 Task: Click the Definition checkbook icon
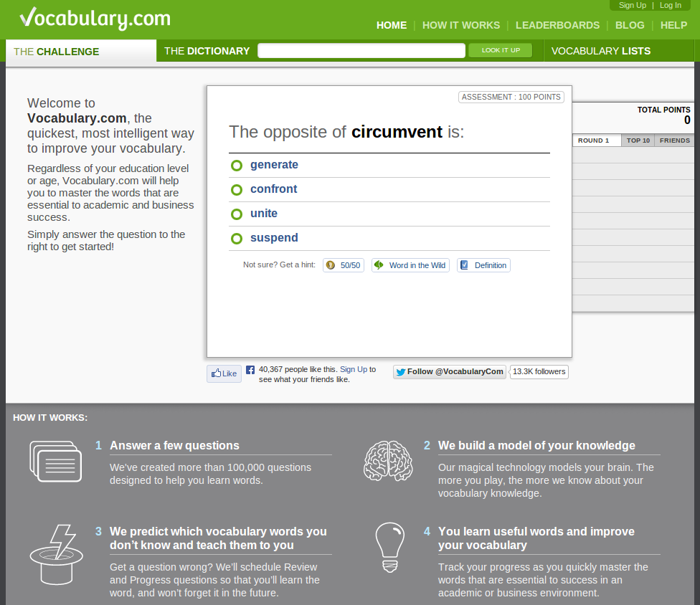[x=464, y=265]
